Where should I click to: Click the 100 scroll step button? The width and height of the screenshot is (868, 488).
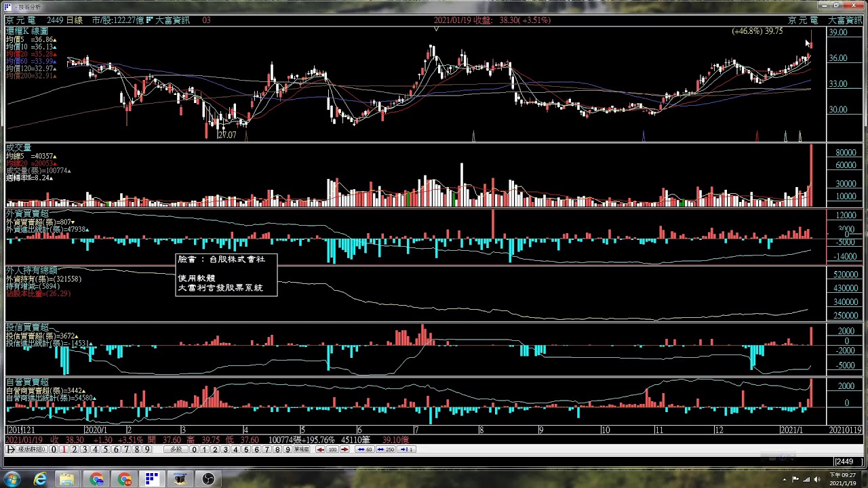[x=332, y=449]
